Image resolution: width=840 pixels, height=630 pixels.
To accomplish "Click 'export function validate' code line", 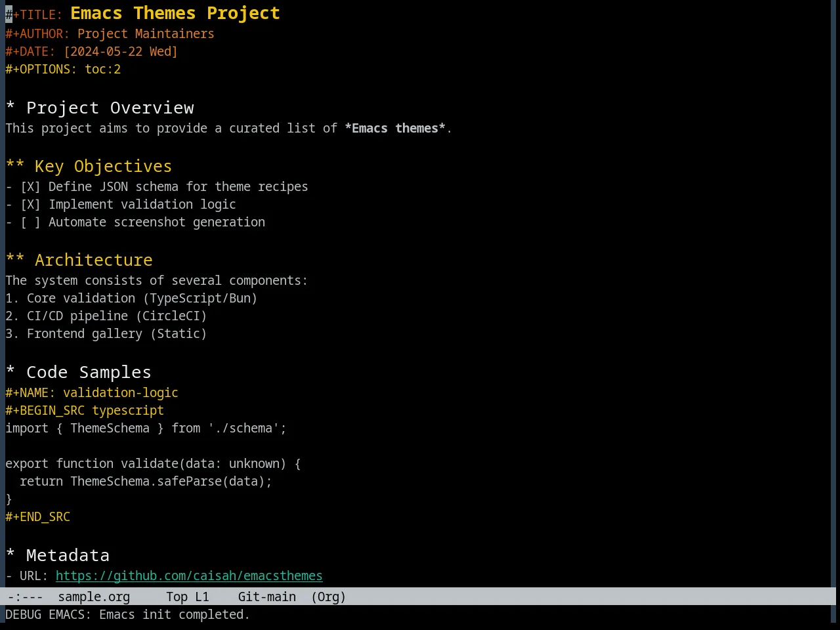I will [x=153, y=464].
